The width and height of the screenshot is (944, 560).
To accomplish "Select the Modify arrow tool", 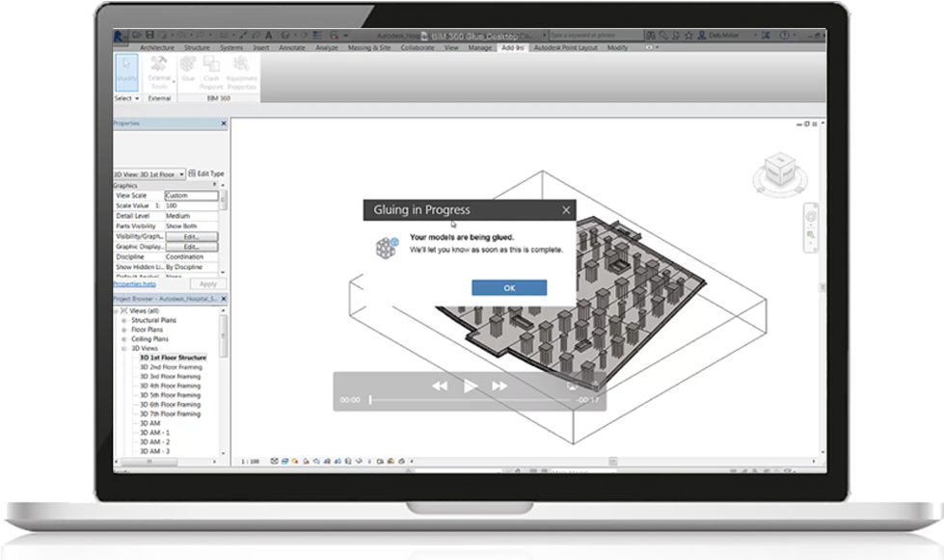I will coord(126,72).
